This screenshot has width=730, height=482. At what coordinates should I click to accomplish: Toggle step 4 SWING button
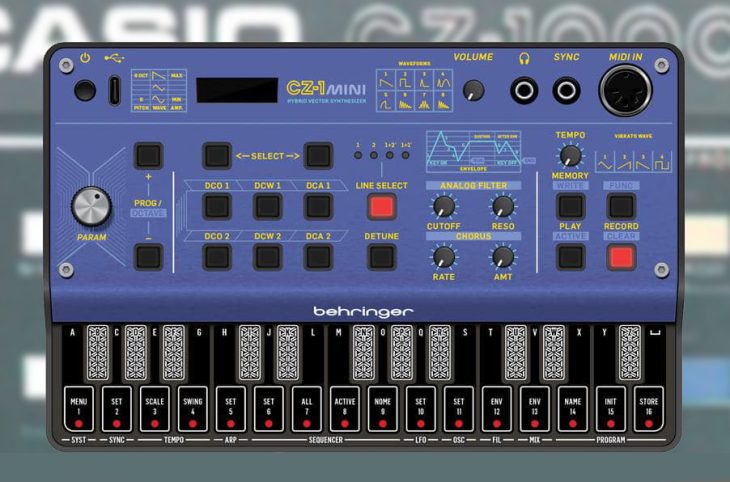[x=193, y=408]
